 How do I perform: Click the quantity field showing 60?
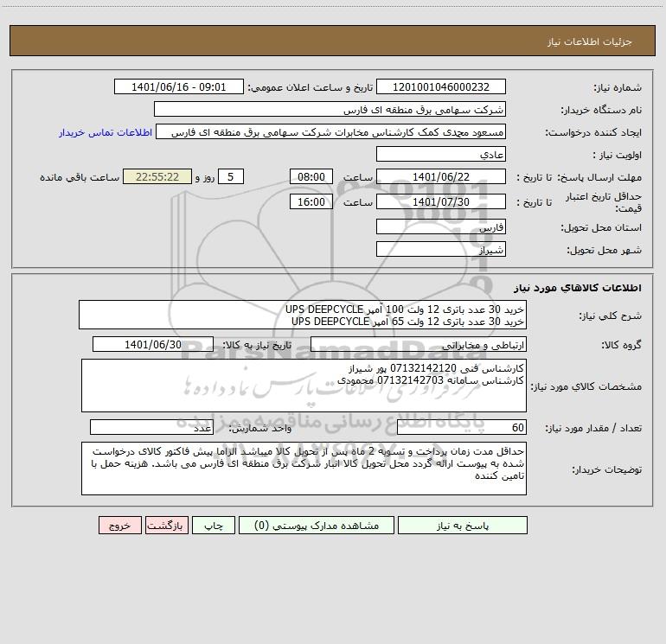pyautogui.click(x=462, y=427)
